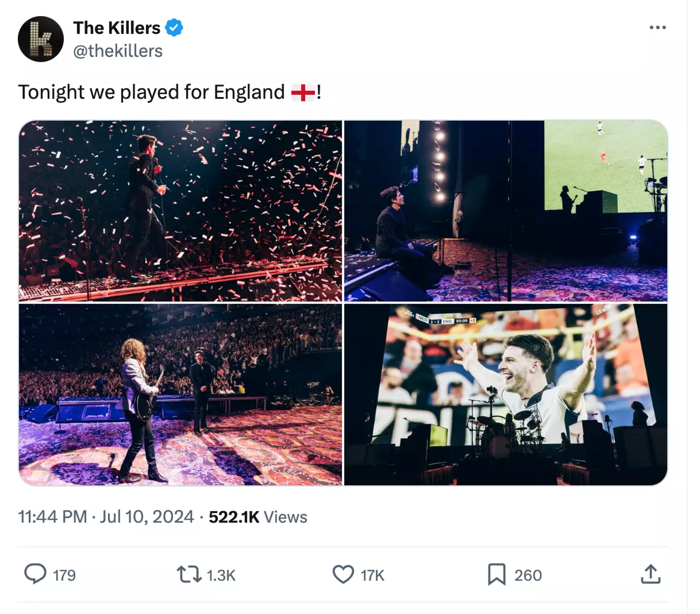The image size is (700, 614).
Task: Click the 522.1K Views count
Action: (x=258, y=517)
